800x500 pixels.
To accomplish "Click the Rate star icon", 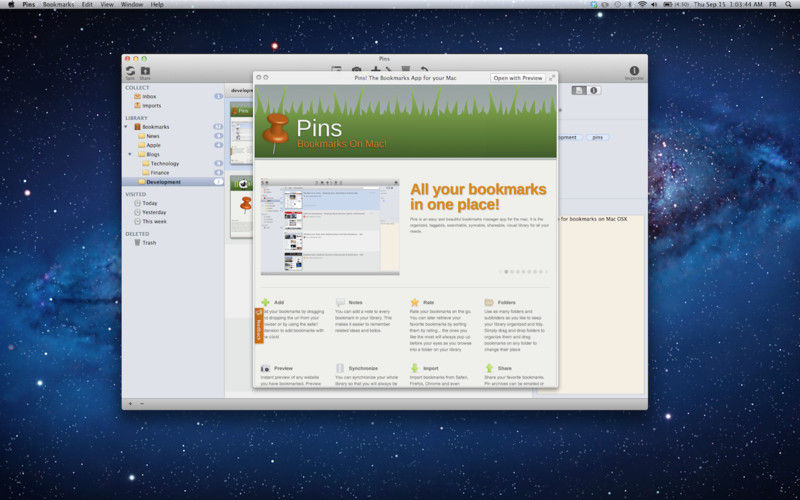I will pyautogui.click(x=415, y=303).
